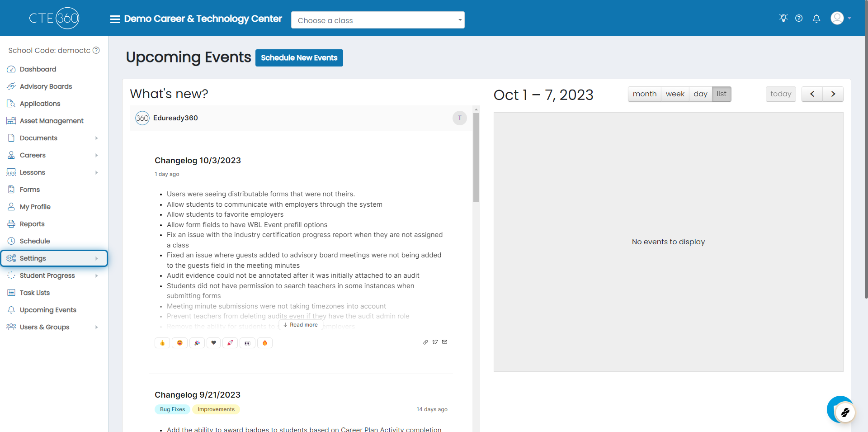
Task: Click the thumbs up reaction on changelog
Action: [162, 343]
